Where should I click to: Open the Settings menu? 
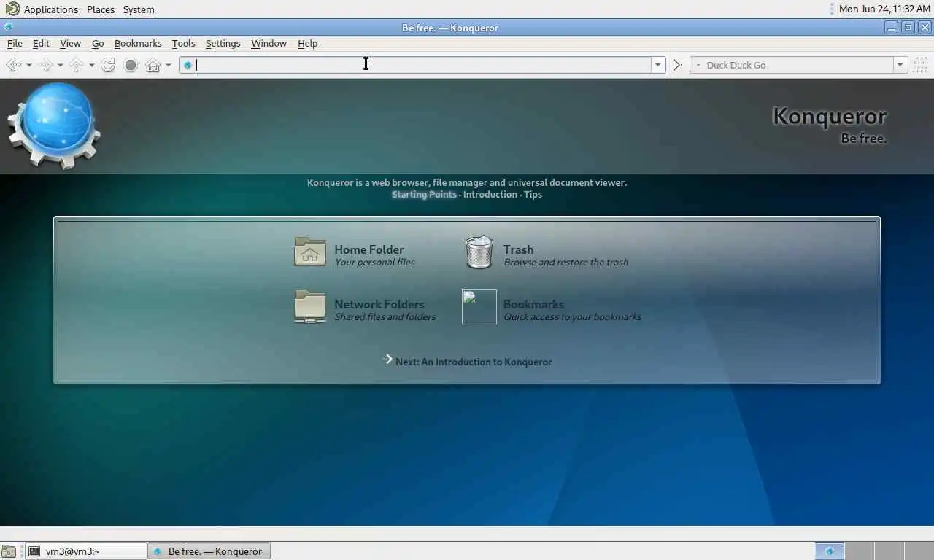coord(223,43)
